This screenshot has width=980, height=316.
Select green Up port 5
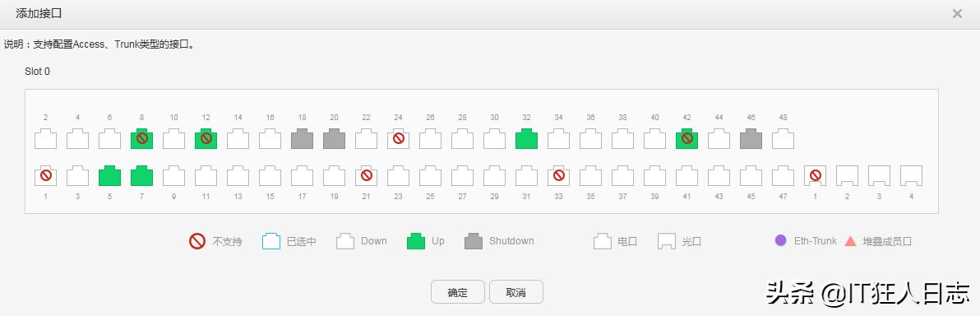pyautogui.click(x=109, y=176)
